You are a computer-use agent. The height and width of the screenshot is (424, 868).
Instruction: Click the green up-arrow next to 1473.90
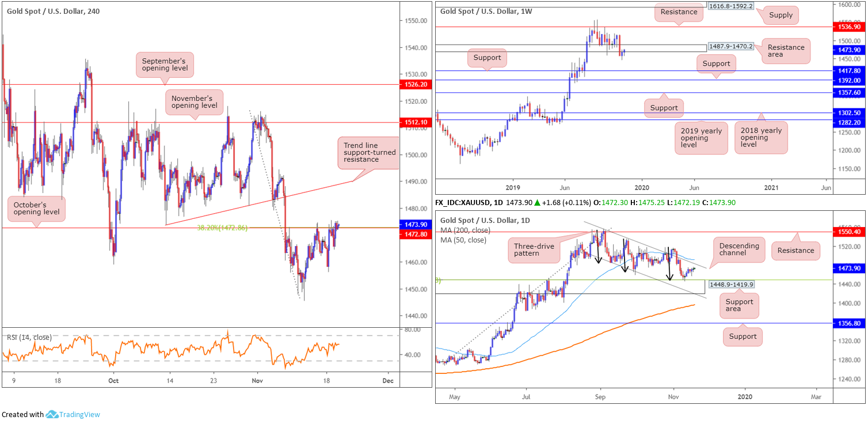coord(537,203)
